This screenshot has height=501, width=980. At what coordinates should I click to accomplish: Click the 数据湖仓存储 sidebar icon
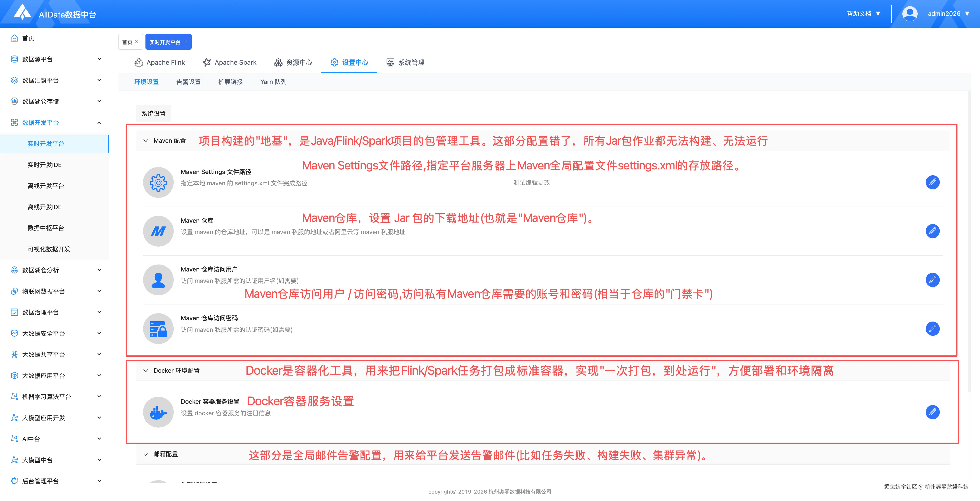click(x=14, y=101)
